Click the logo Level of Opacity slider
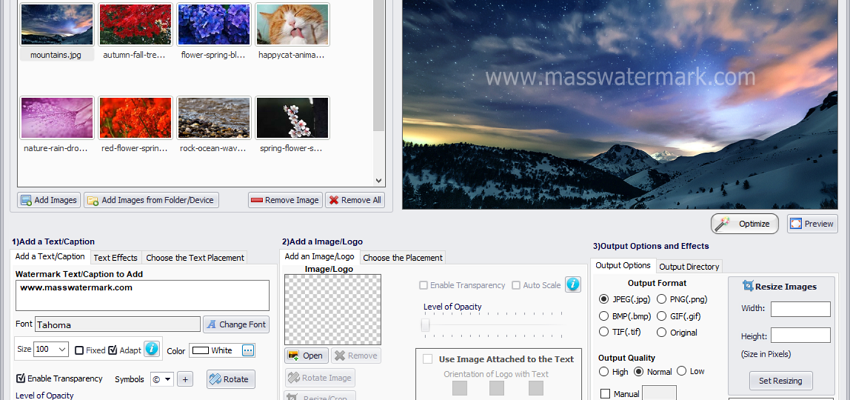The image size is (850, 400). click(x=493, y=325)
